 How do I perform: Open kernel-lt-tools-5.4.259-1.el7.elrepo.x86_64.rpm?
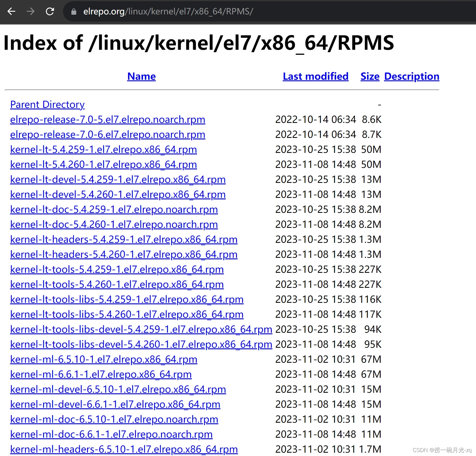[x=117, y=270]
